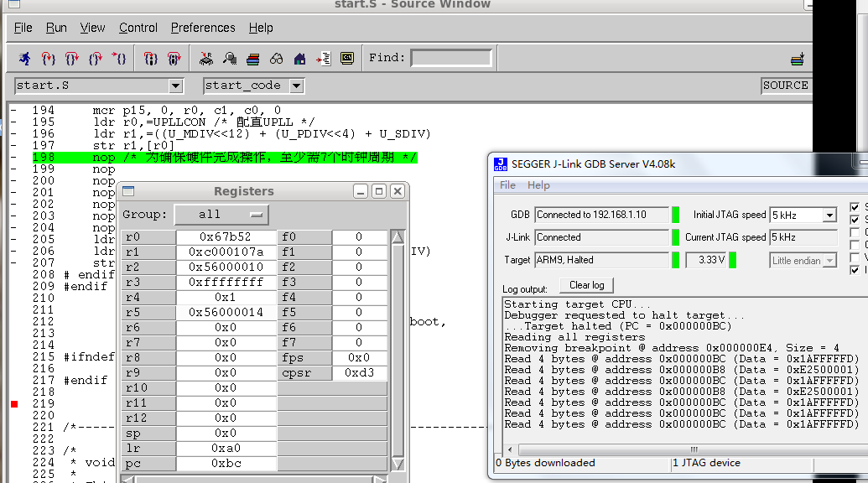This screenshot has width=868, height=483.
Task: Select r1 value 0xc000107a
Action: (226, 252)
